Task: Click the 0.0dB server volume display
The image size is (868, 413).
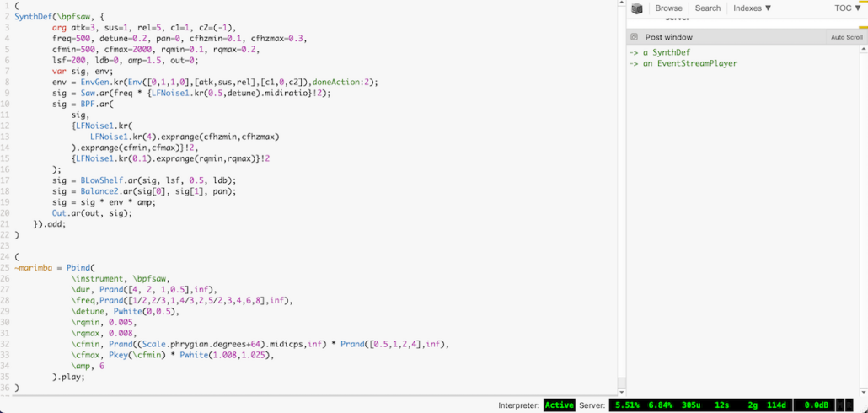Action: (814, 405)
